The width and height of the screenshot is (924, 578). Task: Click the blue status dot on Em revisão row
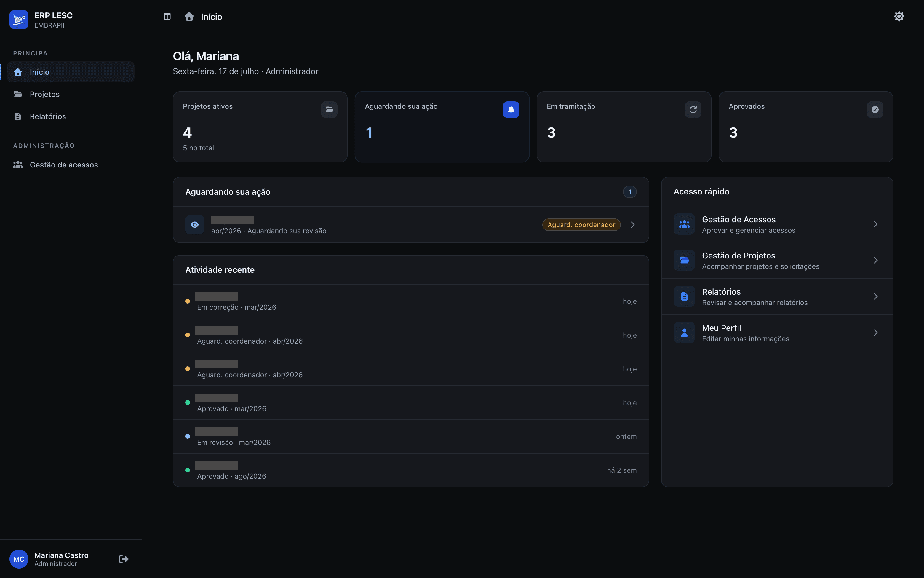(188, 437)
